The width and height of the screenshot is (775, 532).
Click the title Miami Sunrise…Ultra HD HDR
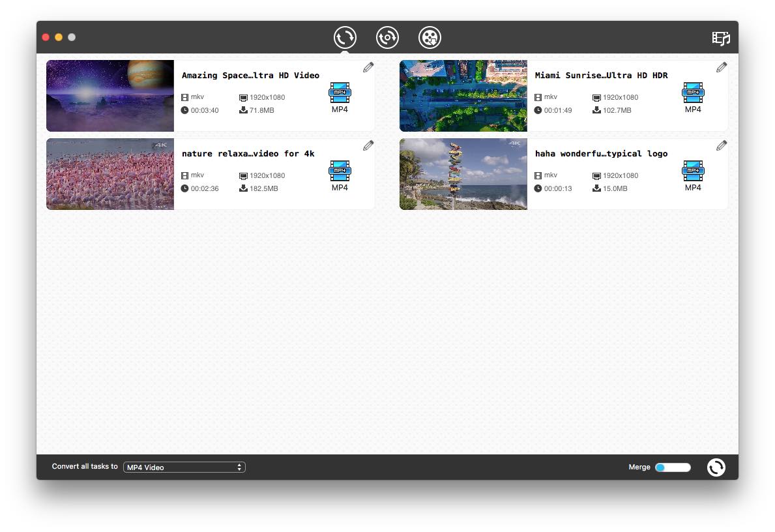(601, 75)
